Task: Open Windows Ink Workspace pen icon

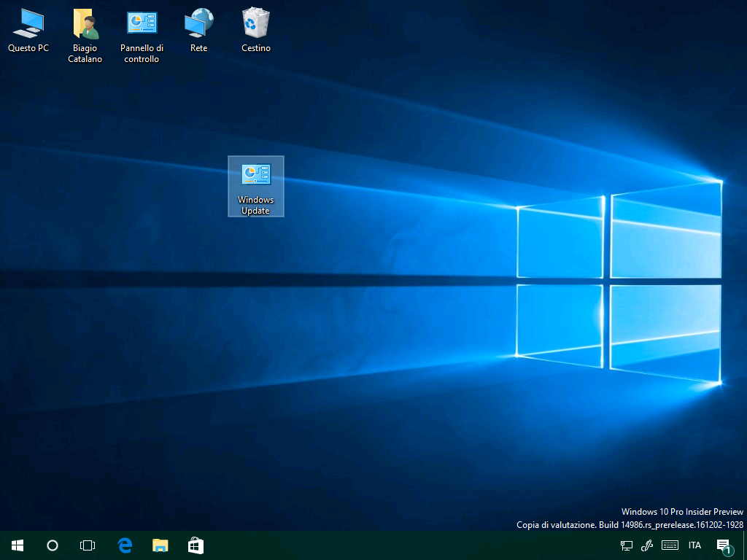Action: click(x=647, y=545)
